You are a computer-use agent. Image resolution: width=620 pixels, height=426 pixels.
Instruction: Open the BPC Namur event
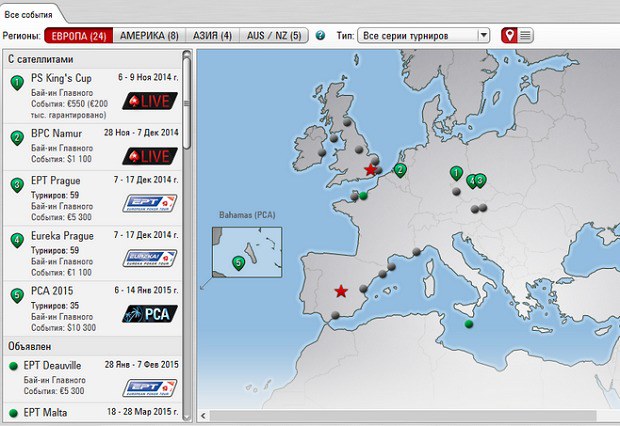pyautogui.click(x=93, y=147)
